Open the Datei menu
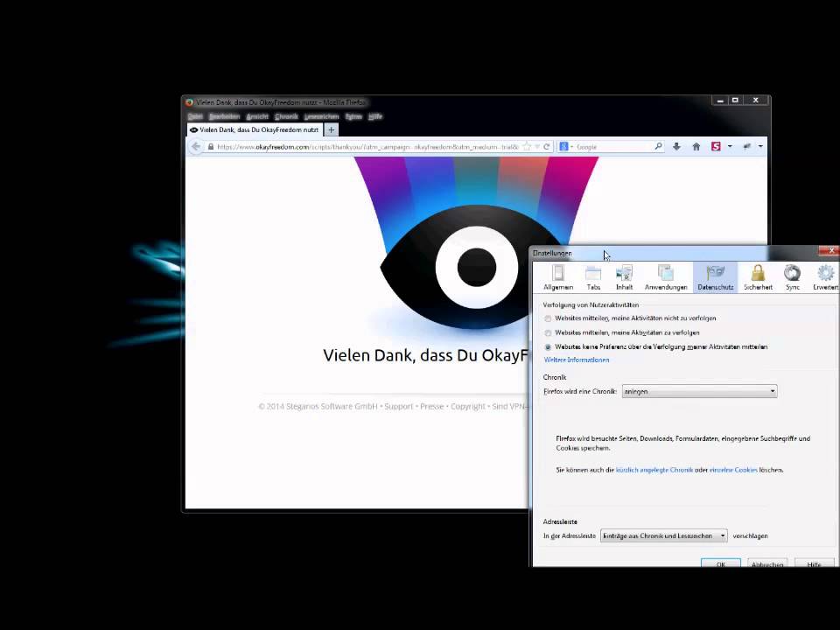This screenshot has height=630, width=840. click(195, 116)
